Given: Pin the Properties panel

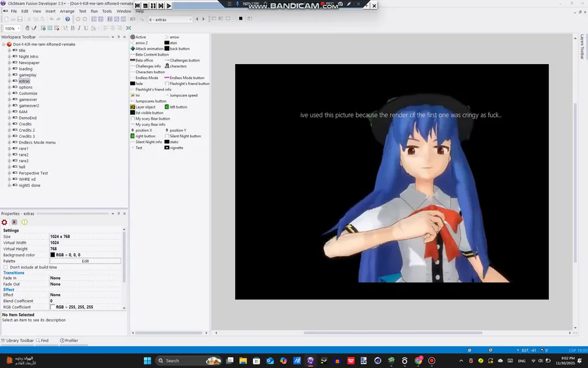Looking at the screenshot, I should tap(118, 214).
